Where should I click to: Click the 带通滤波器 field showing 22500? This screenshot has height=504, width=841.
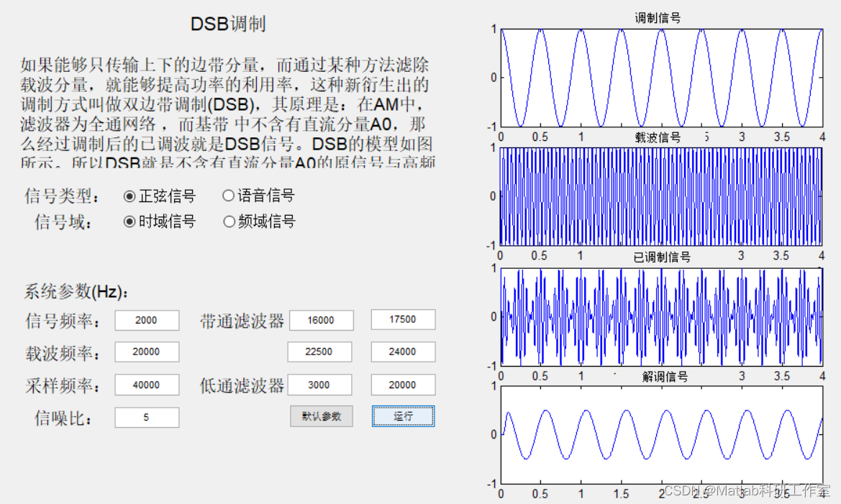pyautogui.click(x=321, y=352)
